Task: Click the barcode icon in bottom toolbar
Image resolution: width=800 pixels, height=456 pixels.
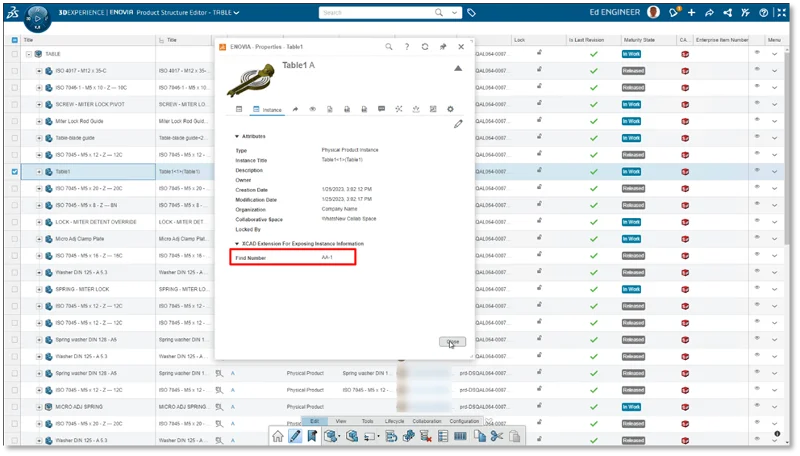Action: click(x=460, y=436)
